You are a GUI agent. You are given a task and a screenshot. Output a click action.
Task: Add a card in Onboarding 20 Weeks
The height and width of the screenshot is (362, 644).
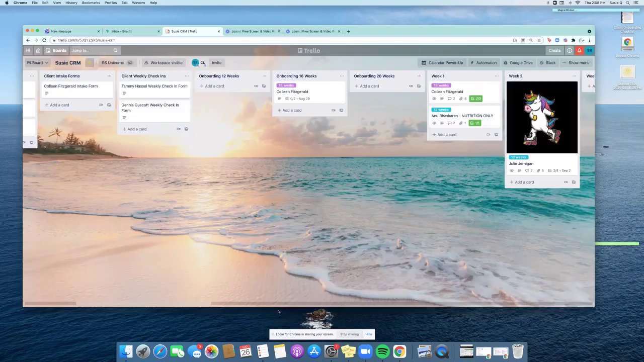click(367, 86)
